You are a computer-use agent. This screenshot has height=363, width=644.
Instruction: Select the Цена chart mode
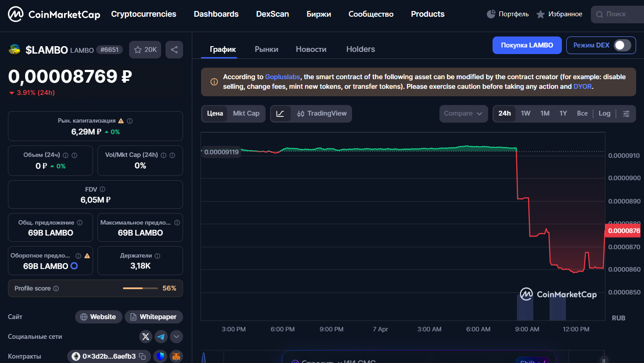point(215,114)
